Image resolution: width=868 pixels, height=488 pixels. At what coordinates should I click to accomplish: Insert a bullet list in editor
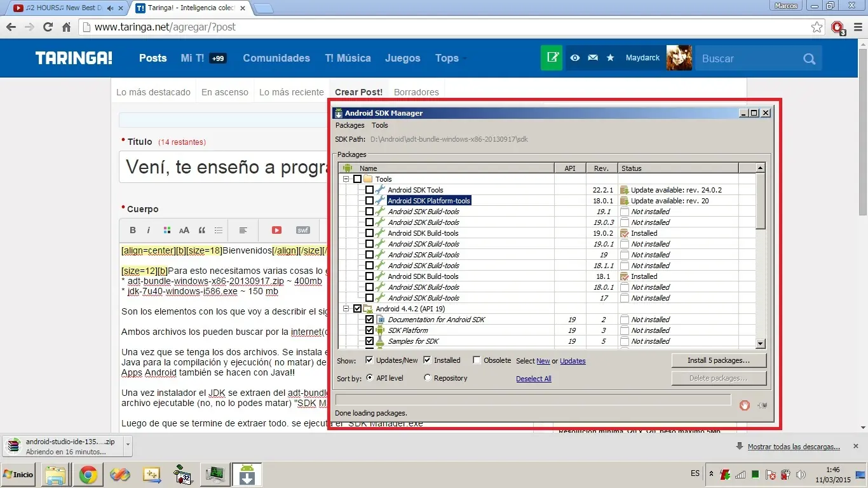point(219,230)
